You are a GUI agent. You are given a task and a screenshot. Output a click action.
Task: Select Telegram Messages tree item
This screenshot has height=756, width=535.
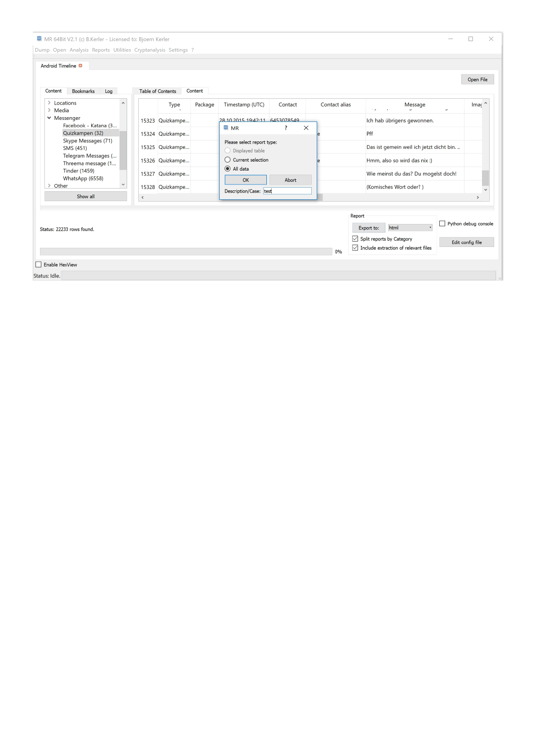tap(90, 156)
